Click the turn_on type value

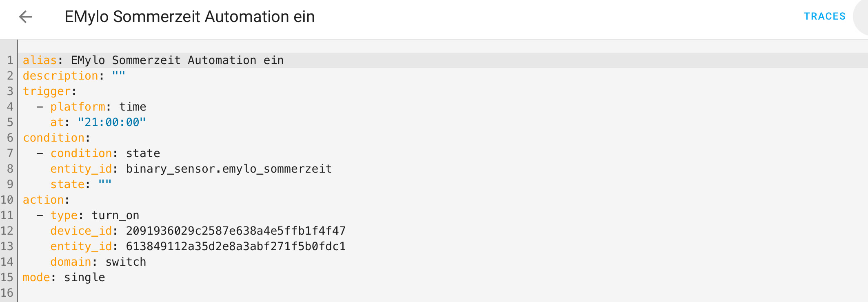115,215
